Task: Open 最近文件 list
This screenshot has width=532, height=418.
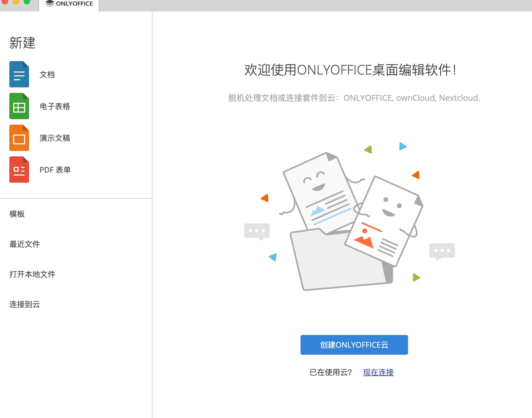Action: click(25, 244)
